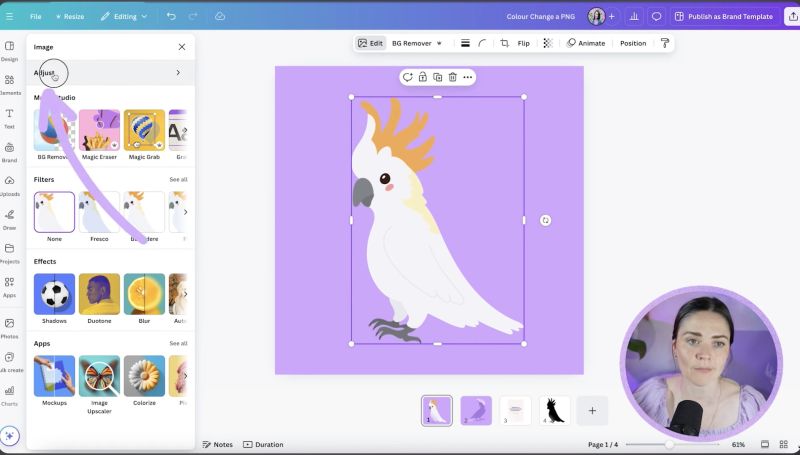This screenshot has width=800, height=455.
Task: Delete the selected image with trash icon
Action: [x=453, y=77]
